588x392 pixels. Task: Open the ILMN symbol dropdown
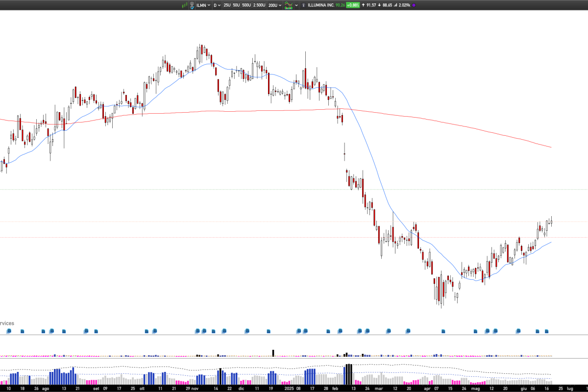pyautogui.click(x=203, y=5)
